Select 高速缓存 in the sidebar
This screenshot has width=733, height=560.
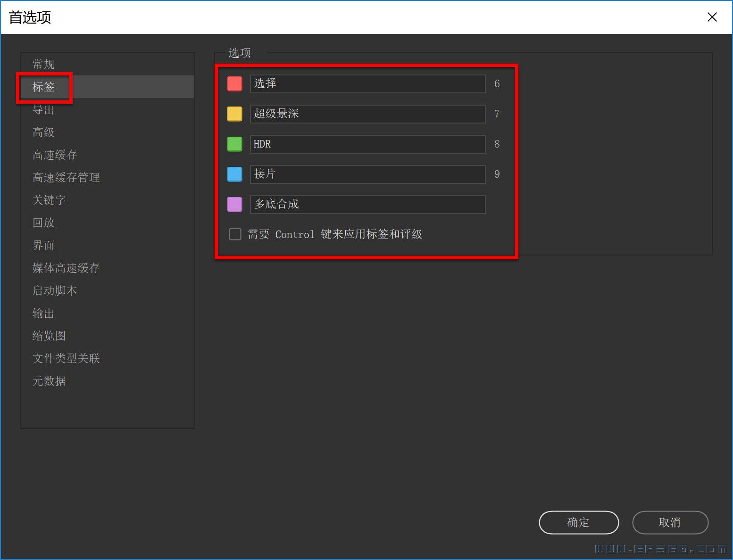click(x=54, y=155)
